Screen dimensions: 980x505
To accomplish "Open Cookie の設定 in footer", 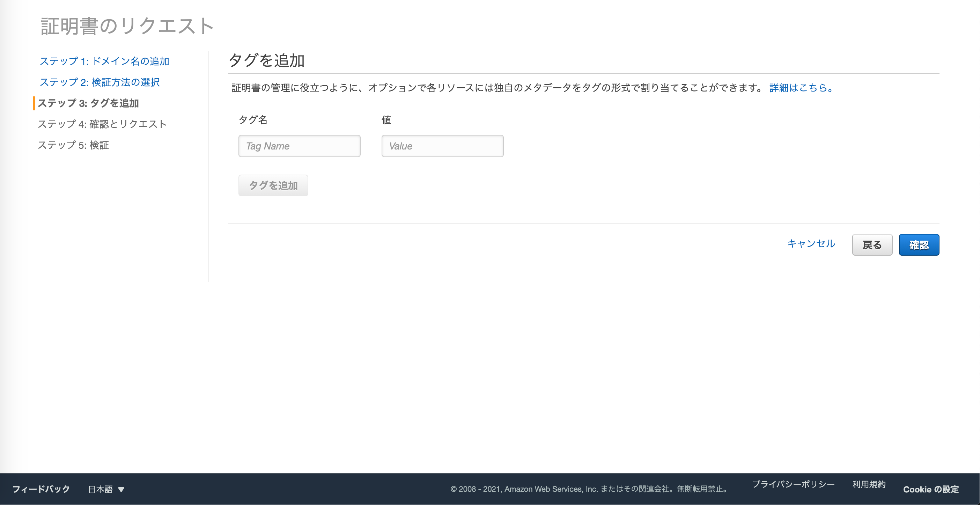I will (930, 489).
